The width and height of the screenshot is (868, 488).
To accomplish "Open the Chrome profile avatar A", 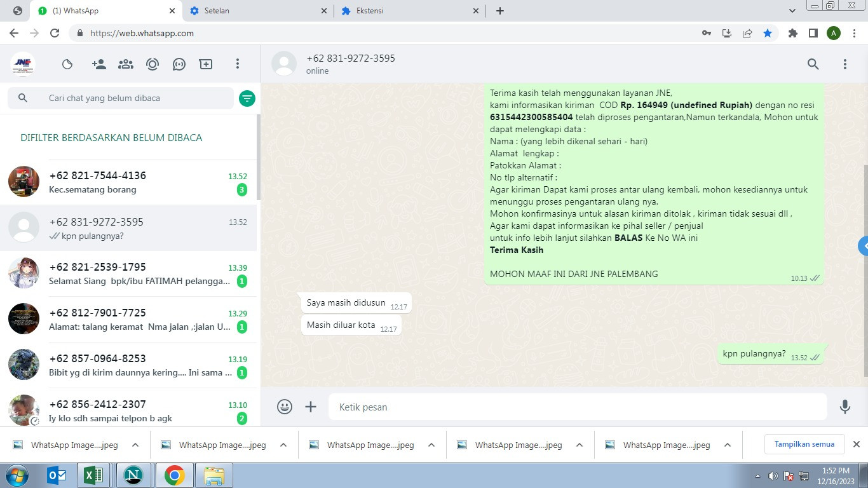I will pyautogui.click(x=834, y=33).
